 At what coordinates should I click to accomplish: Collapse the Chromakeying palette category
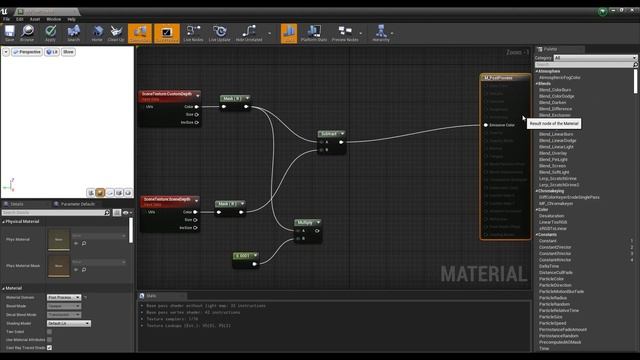pyautogui.click(x=537, y=191)
